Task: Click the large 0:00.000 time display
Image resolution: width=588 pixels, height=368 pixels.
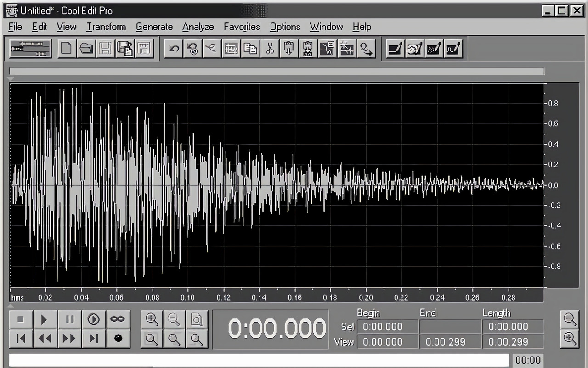Action: click(x=271, y=329)
